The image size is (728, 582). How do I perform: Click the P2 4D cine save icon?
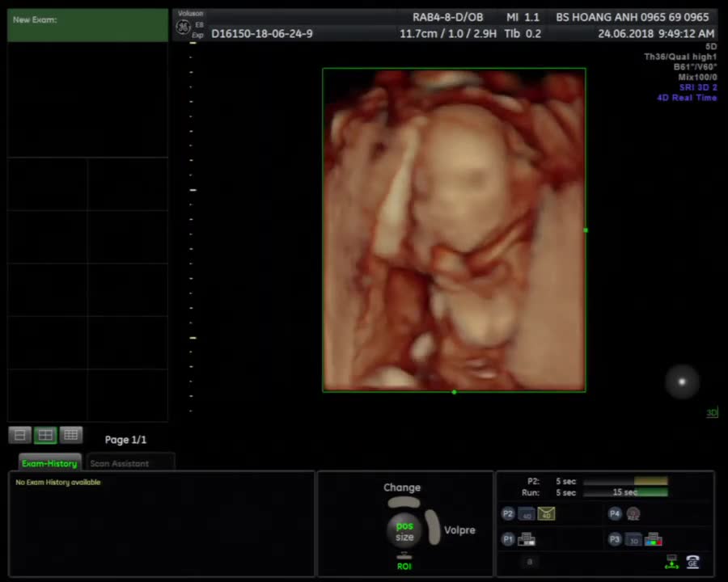(x=527, y=514)
